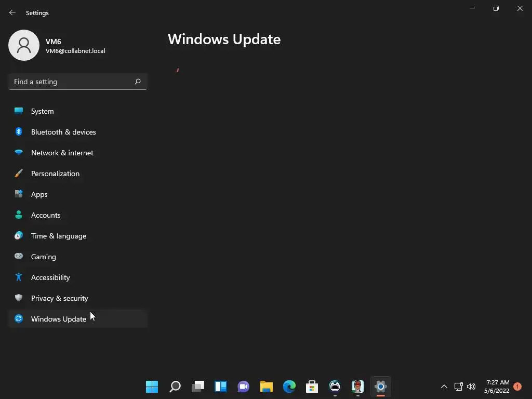The width and height of the screenshot is (532, 399).
Task: Click the Gaming controller icon
Action: click(x=19, y=256)
